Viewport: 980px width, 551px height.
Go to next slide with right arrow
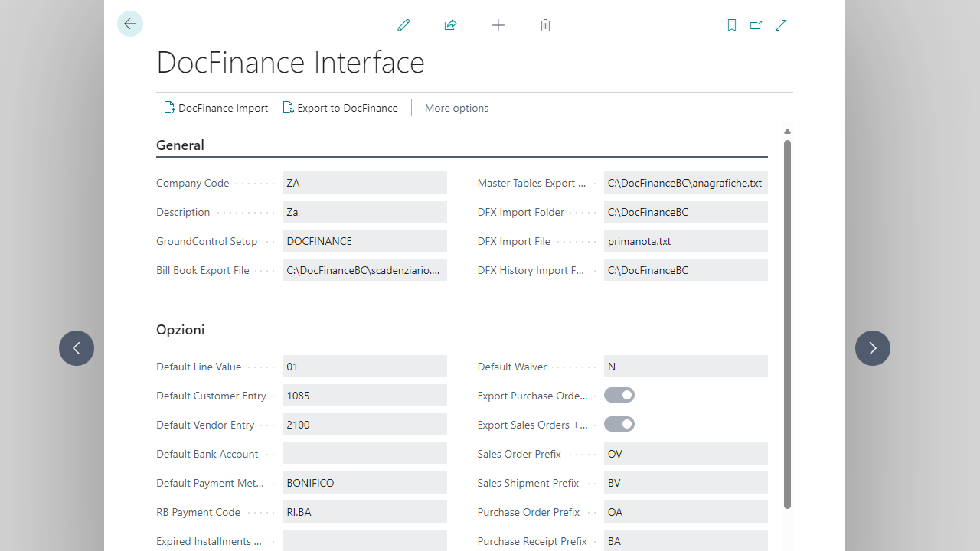point(873,348)
